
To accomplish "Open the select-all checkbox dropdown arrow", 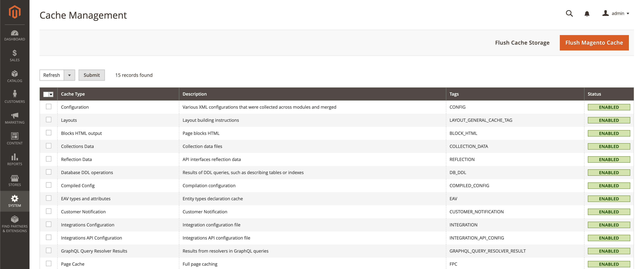I will pyautogui.click(x=51, y=94).
